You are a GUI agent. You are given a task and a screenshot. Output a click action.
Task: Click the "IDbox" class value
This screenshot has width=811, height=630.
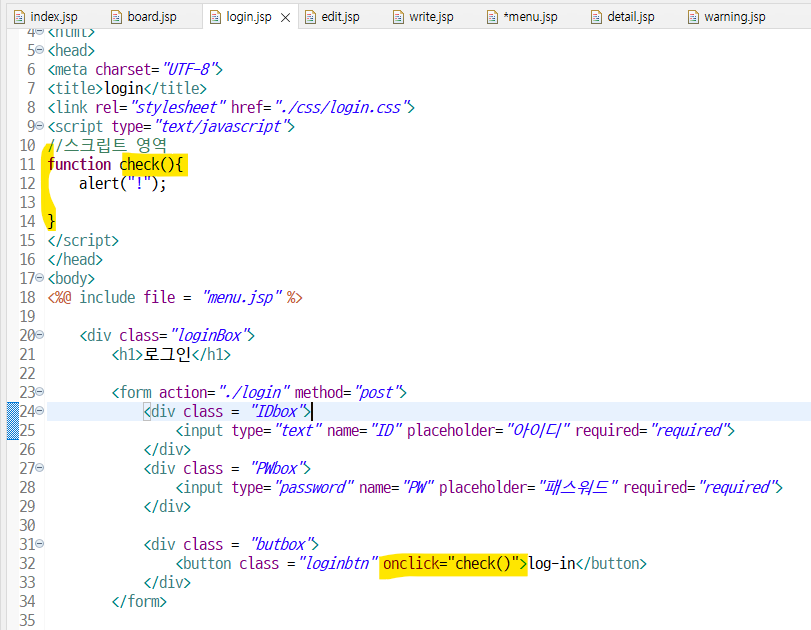277,411
